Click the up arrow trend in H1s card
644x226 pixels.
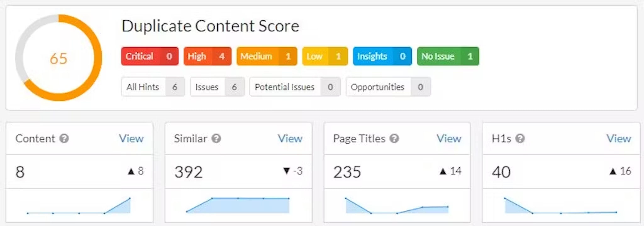(x=613, y=171)
